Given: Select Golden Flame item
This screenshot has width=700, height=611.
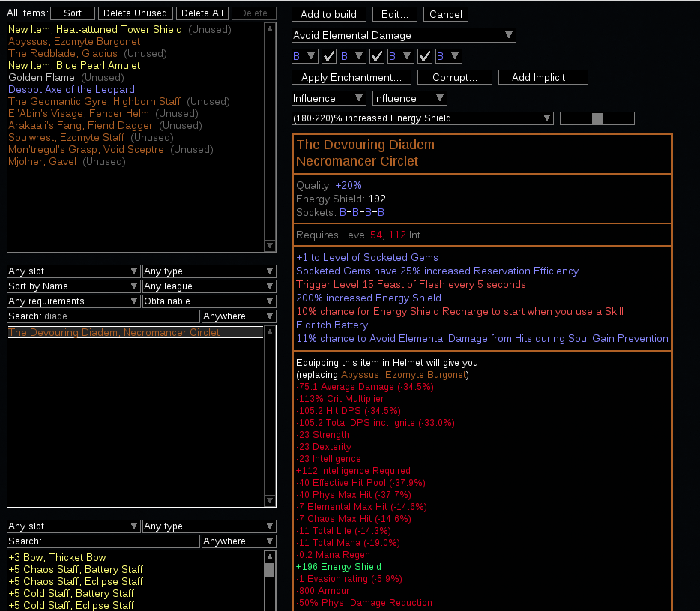Looking at the screenshot, I should point(136,78).
